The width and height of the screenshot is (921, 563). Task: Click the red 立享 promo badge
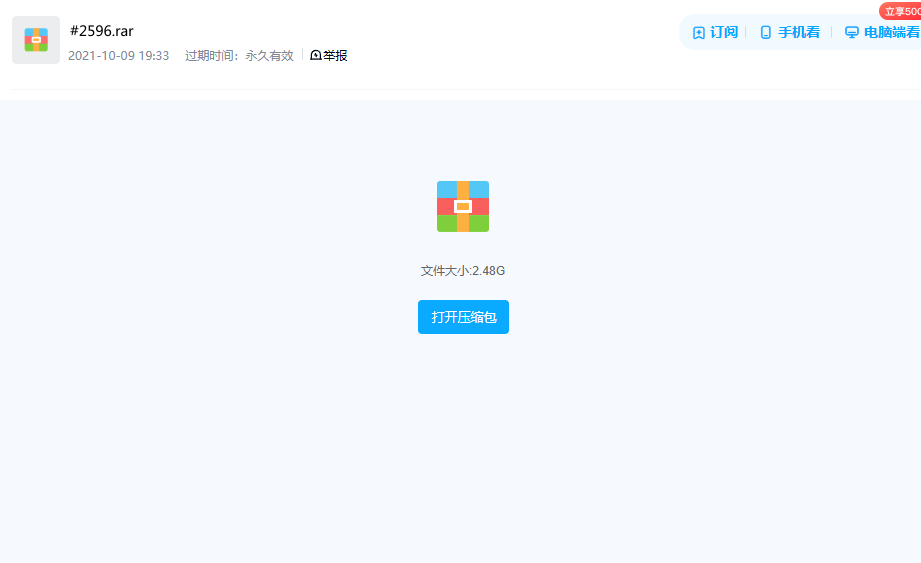[900, 11]
